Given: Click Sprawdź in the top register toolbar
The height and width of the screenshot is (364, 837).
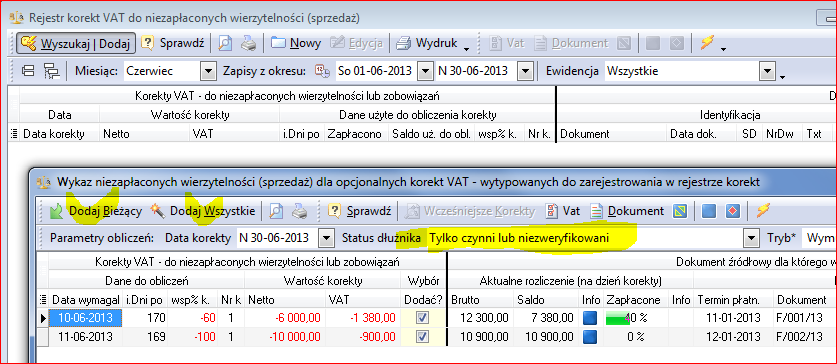Looking at the screenshot, I should click(172, 43).
